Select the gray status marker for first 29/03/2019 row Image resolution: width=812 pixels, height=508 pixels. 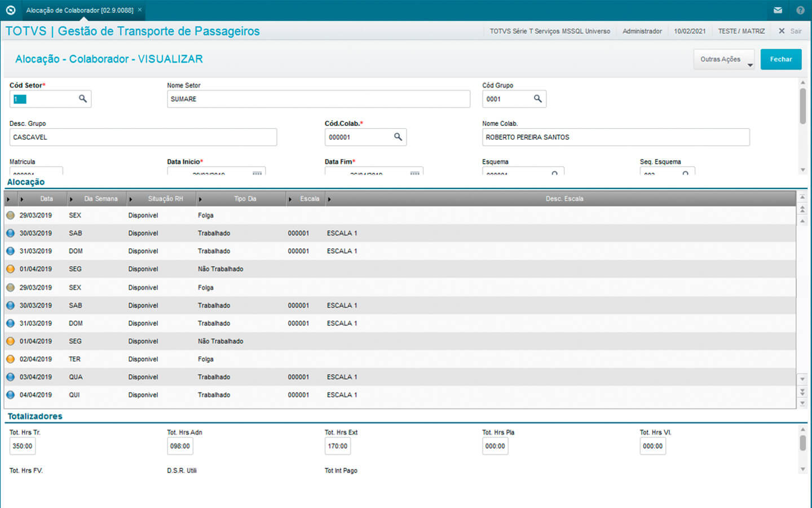[x=10, y=215]
